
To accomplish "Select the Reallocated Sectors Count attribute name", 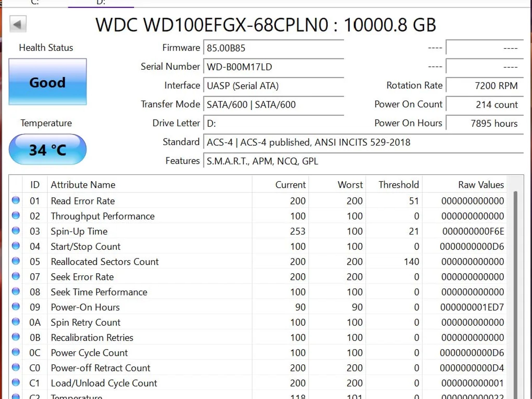I will [105, 262].
